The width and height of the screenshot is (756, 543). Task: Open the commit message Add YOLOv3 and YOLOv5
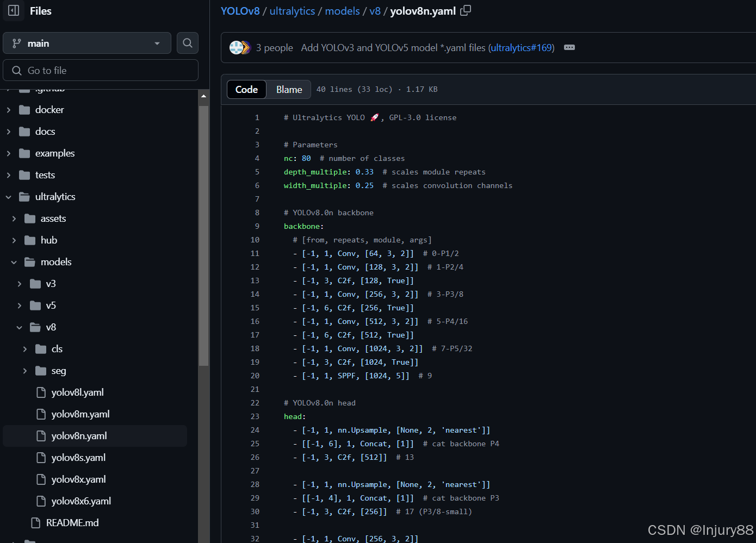393,48
